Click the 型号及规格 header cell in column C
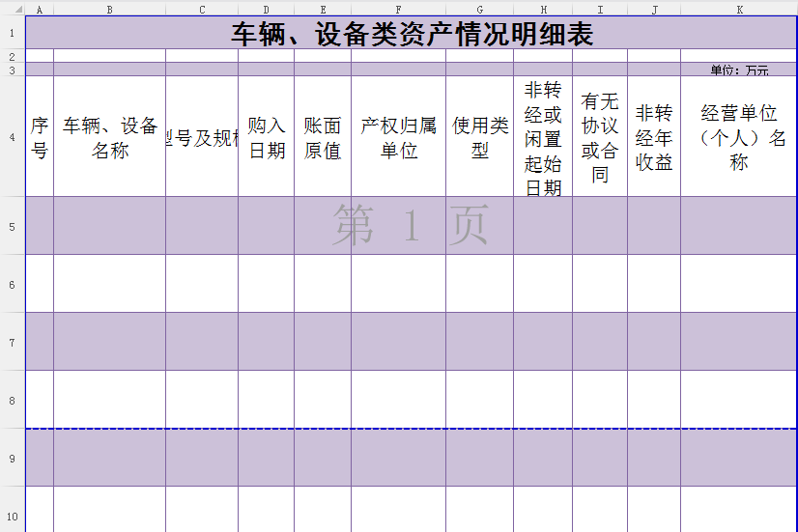 [201, 137]
